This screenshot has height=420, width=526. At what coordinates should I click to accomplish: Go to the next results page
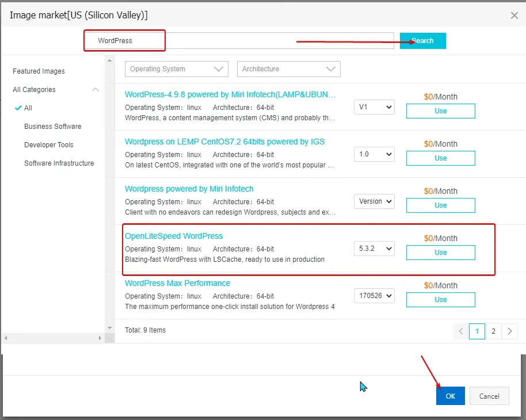click(509, 331)
